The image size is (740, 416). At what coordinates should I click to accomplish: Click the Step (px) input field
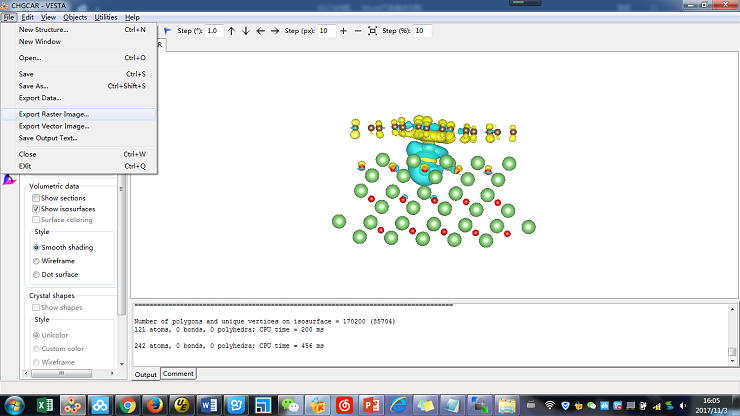(x=327, y=31)
